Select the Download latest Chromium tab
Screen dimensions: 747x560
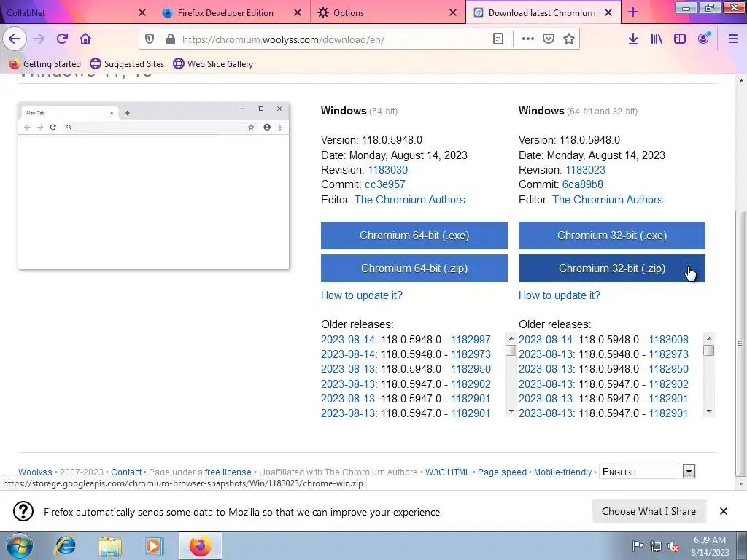pyautogui.click(x=543, y=13)
